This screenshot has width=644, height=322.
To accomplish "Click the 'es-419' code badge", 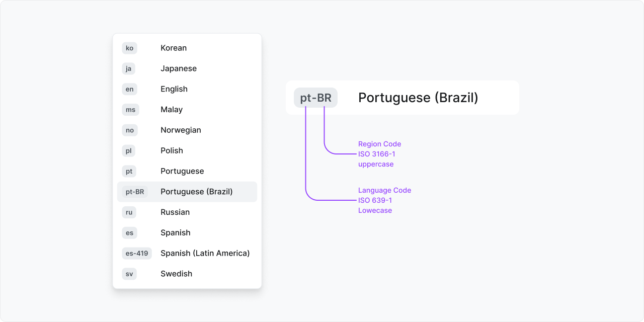I will (137, 253).
